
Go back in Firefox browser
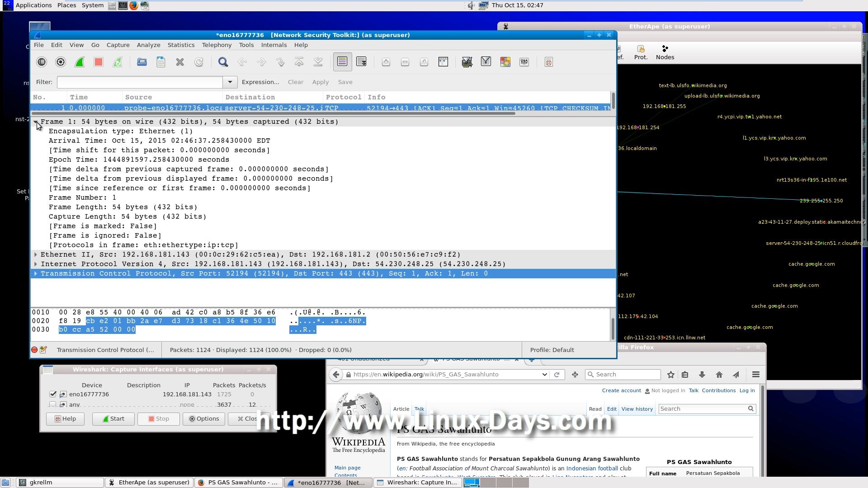coord(335,375)
